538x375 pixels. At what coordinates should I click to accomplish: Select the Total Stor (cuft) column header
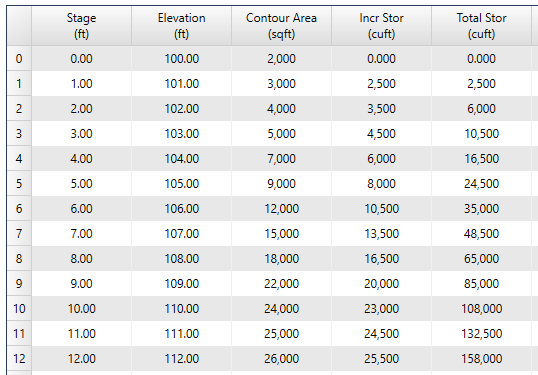click(481, 26)
